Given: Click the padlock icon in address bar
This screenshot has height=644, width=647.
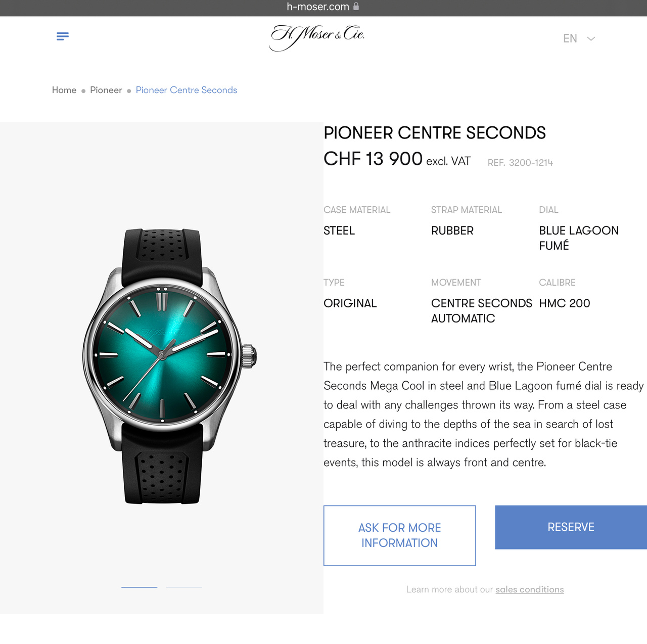Looking at the screenshot, I should (x=356, y=7).
